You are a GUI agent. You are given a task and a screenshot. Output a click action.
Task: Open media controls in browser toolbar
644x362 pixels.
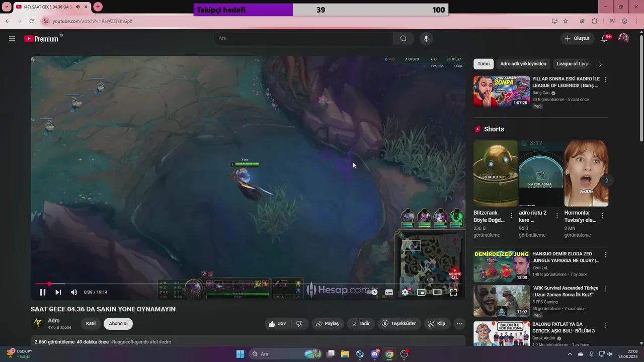click(612, 21)
